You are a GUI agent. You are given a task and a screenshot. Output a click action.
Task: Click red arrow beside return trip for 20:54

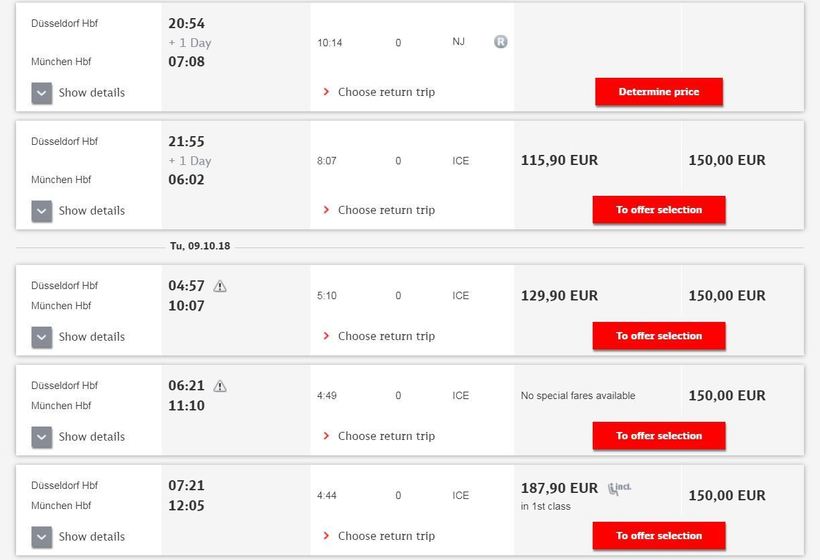(x=326, y=92)
